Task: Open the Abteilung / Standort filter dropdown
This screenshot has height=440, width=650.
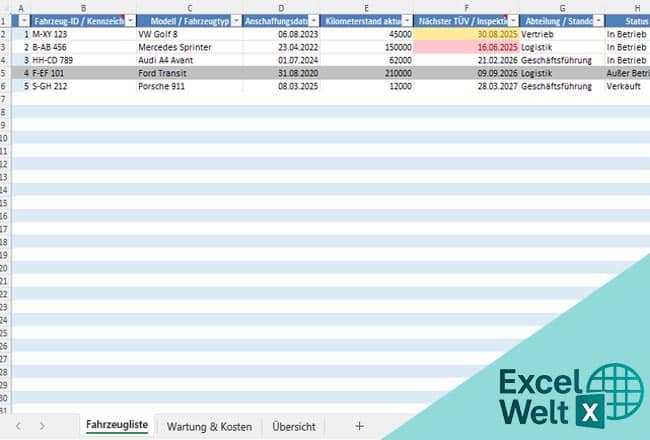Action: [x=597, y=20]
